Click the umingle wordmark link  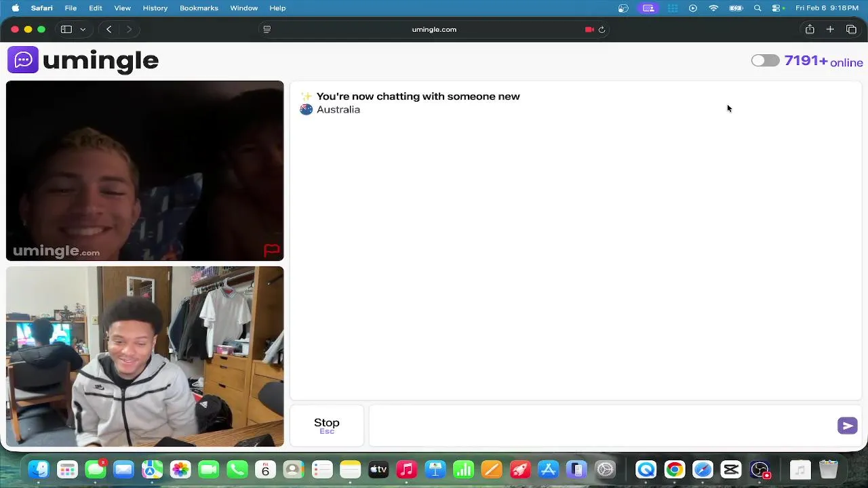point(100,60)
